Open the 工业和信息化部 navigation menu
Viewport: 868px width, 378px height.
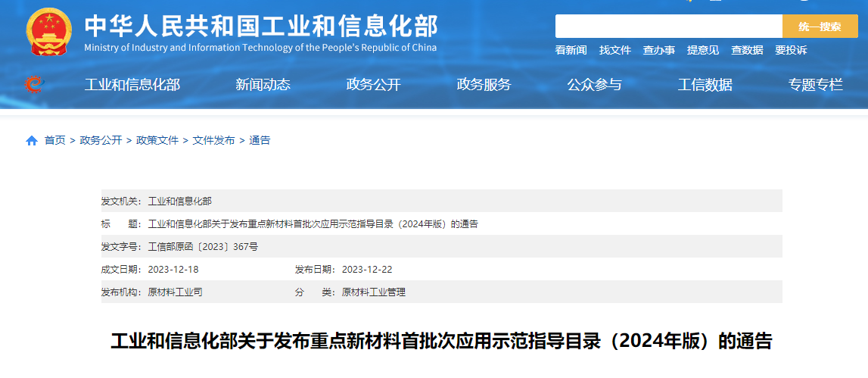click(x=132, y=85)
